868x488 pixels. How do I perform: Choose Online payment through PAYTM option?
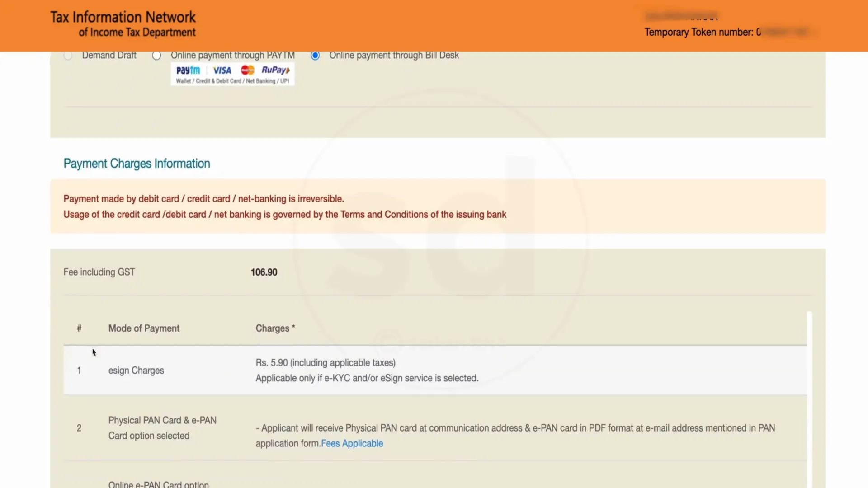click(x=156, y=56)
